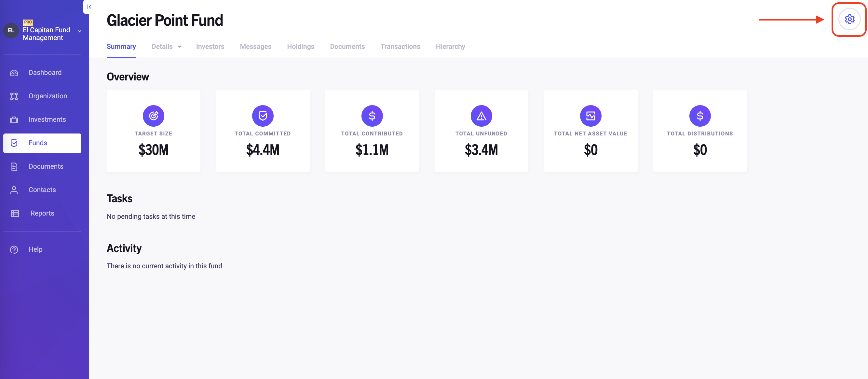Go to Contacts in sidebar
This screenshot has width=868, height=379.
click(42, 190)
